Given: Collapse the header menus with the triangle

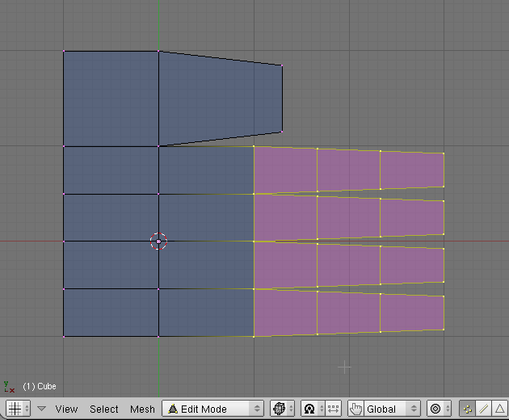Looking at the screenshot, I should click(x=41, y=409).
